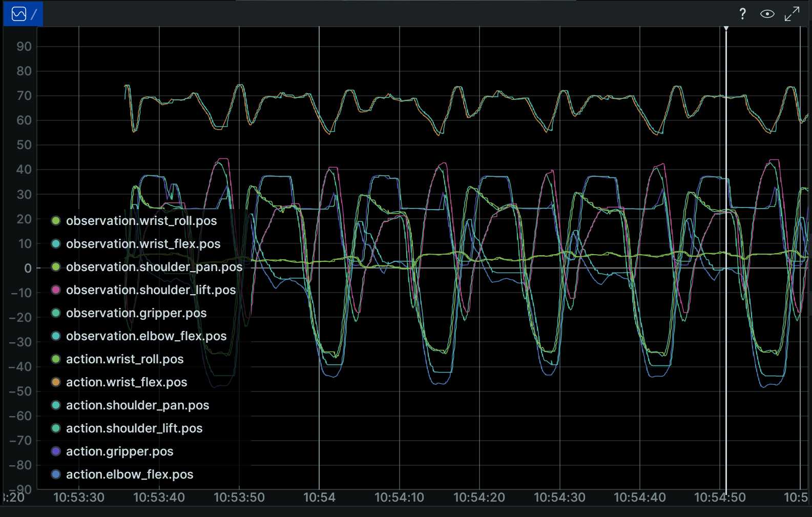Toggle action.wrist_flex.pos series in legend

click(119, 382)
